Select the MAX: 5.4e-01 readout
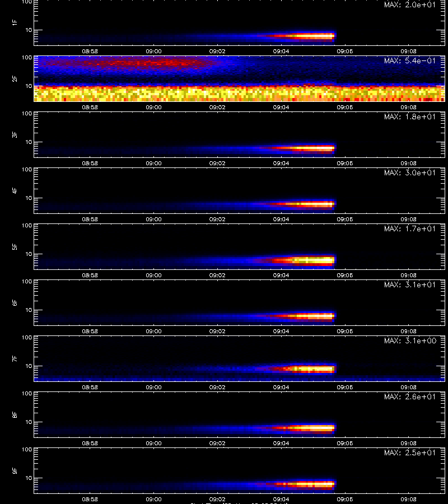Viewport: 448px width, 504px height. [x=410, y=60]
